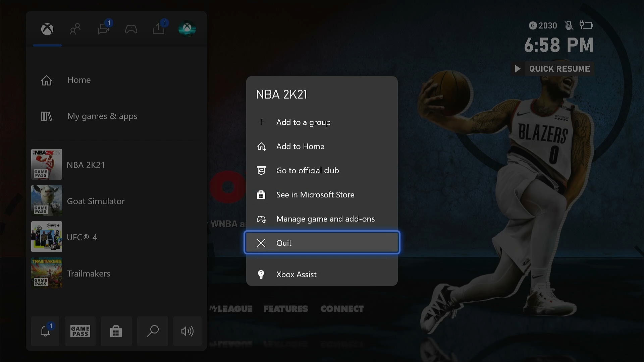Viewport: 644px width, 362px height.
Task: Open the search magnifier icon
Action: (x=152, y=331)
